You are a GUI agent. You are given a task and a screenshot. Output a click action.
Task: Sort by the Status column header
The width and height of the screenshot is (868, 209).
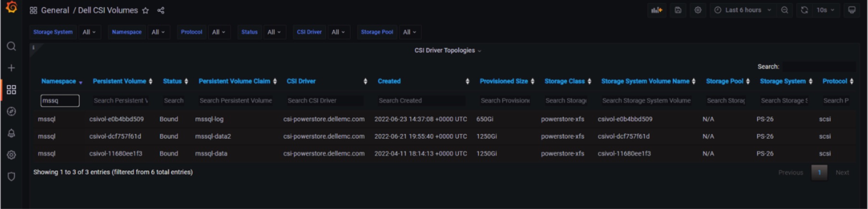point(175,81)
